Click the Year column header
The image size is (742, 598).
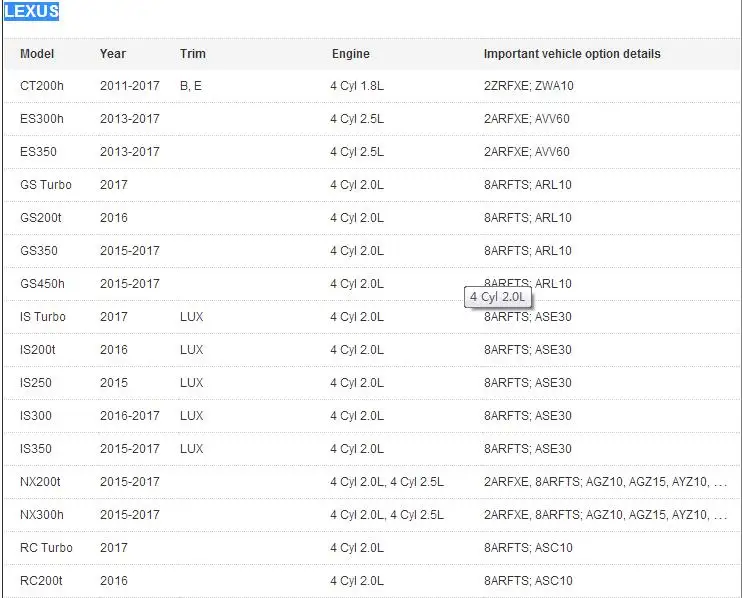pos(113,54)
